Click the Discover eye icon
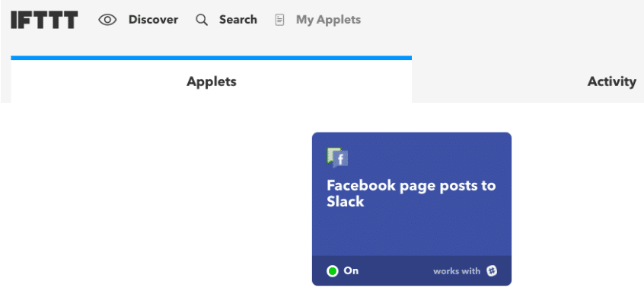The width and height of the screenshot is (644, 291). (x=107, y=20)
